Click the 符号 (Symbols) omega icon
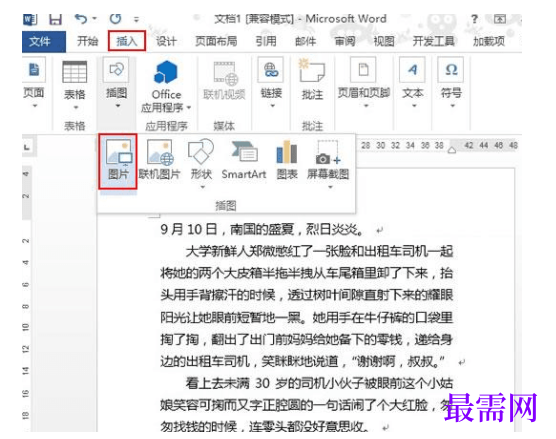Viewport: 556px width, 439px height. [x=451, y=70]
